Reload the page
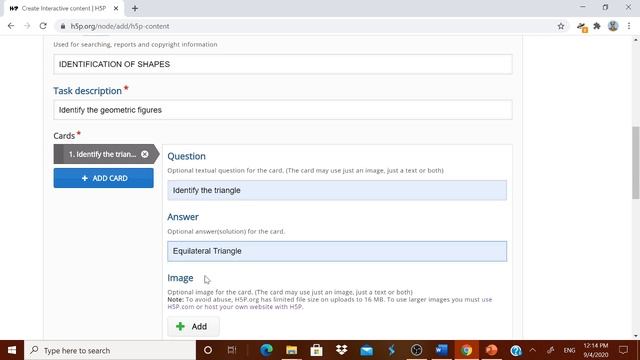Viewport: 640px width, 360px height. [43, 26]
